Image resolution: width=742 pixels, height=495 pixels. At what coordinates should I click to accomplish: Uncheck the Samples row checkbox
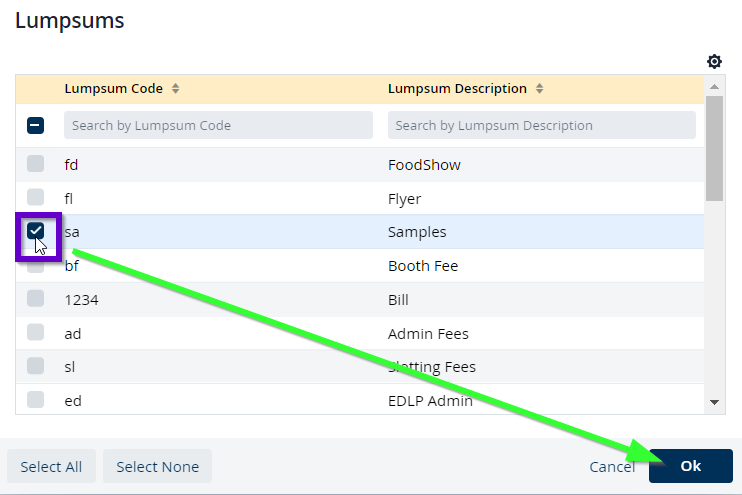click(x=36, y=231)
